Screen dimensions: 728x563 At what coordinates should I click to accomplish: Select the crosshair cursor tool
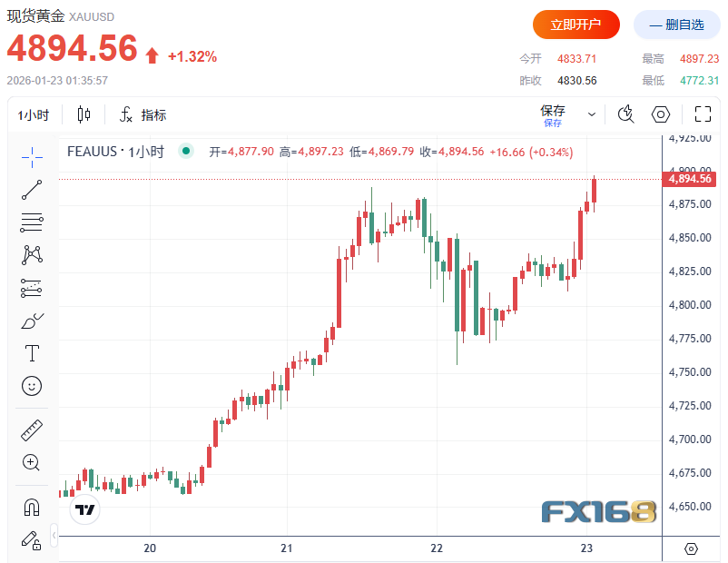[x=32, y=156]
